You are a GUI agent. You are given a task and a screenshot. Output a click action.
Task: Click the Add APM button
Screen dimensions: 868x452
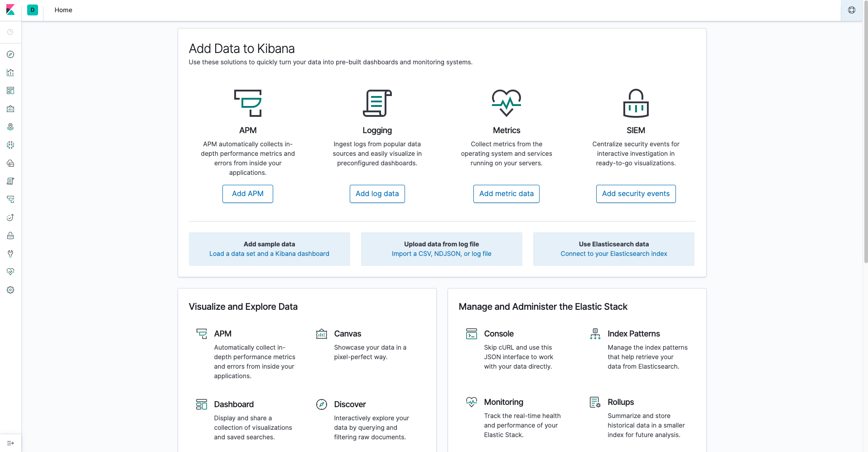[248, 194]
